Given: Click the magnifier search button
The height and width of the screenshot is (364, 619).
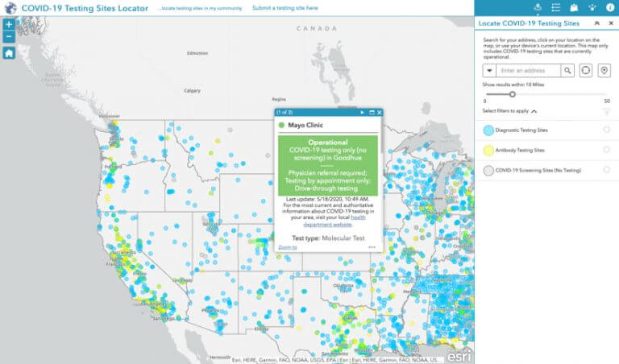Looking at the screenshot, I should 567,71.
